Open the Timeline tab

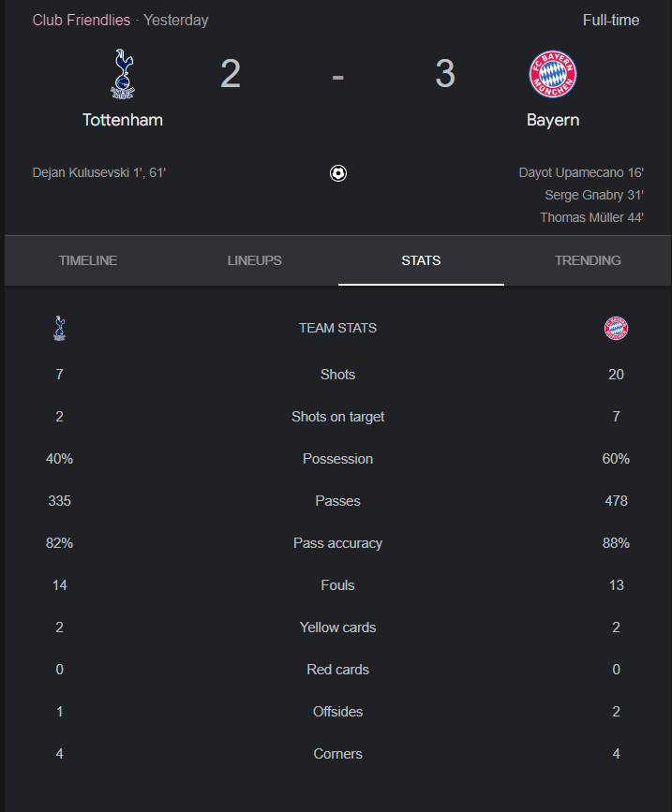(88, 260)
